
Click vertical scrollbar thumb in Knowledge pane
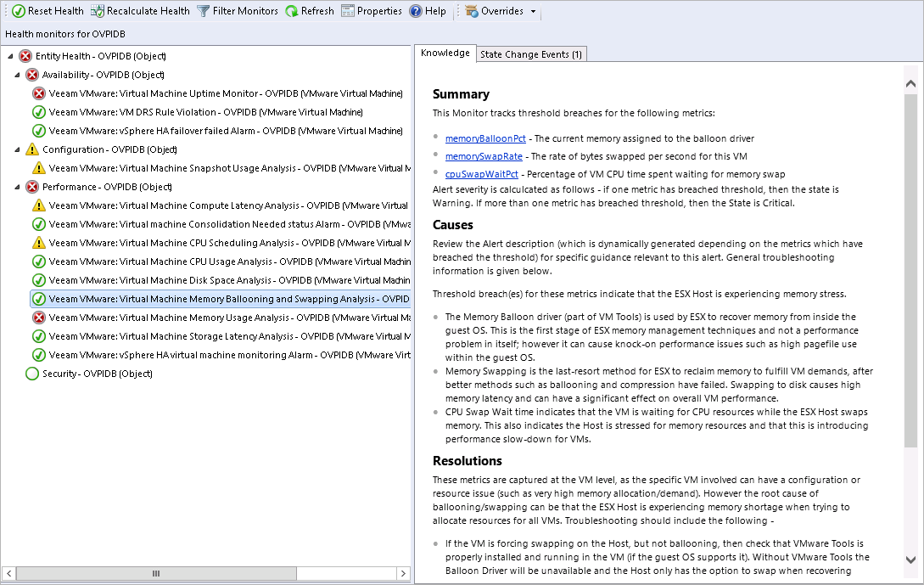point(910,269)
